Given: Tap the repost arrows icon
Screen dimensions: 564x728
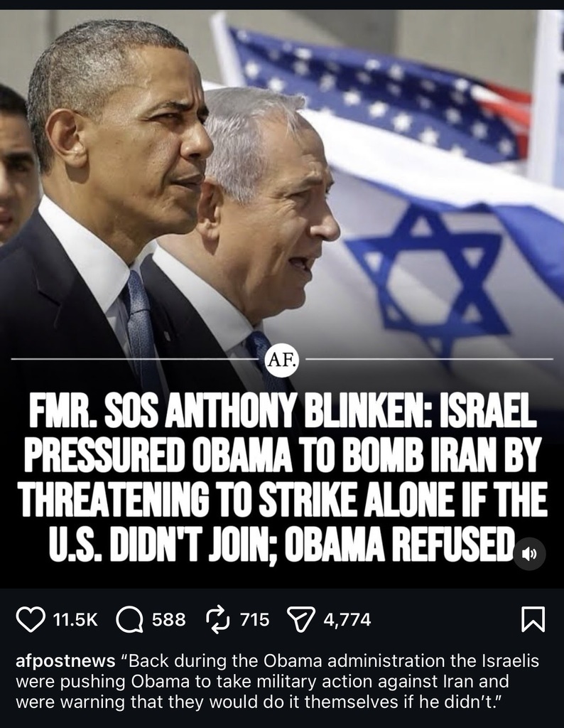Looking at the screenshot, I should click(x=217, y=619).
